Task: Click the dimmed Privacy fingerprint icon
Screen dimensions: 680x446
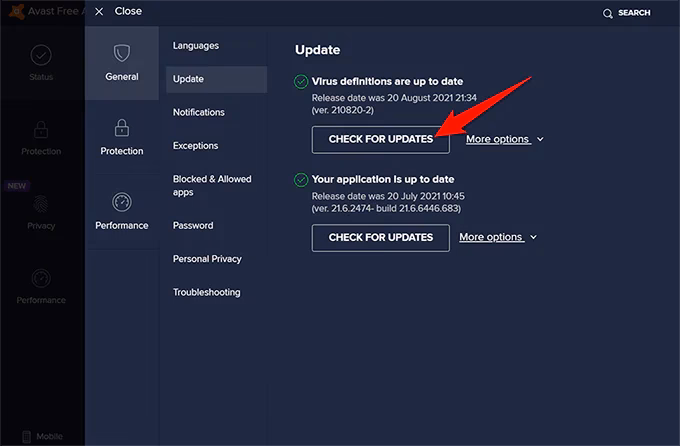Action: 41,204
